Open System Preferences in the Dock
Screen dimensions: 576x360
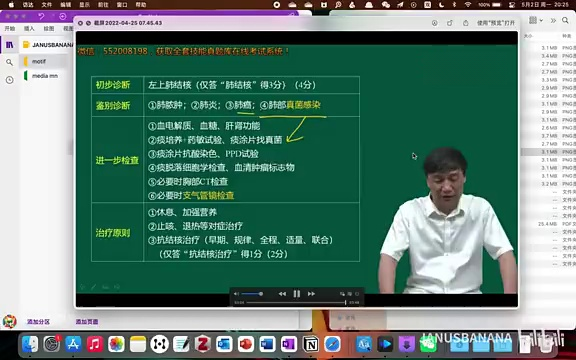51,344
